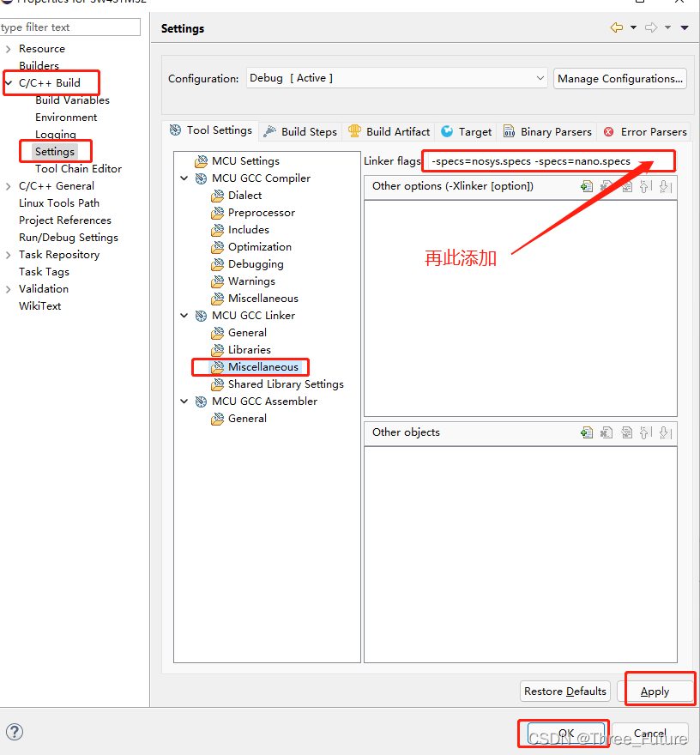Screen dimensions: 700x755
Task: Collapse the MCU GCC Linker node
Action: [x=184, y=316]
